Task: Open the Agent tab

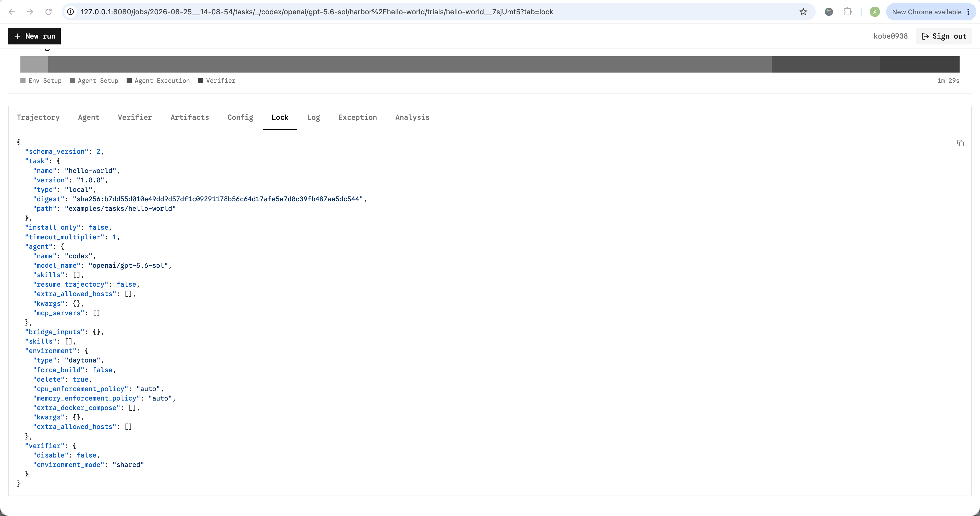Action: 89,117
